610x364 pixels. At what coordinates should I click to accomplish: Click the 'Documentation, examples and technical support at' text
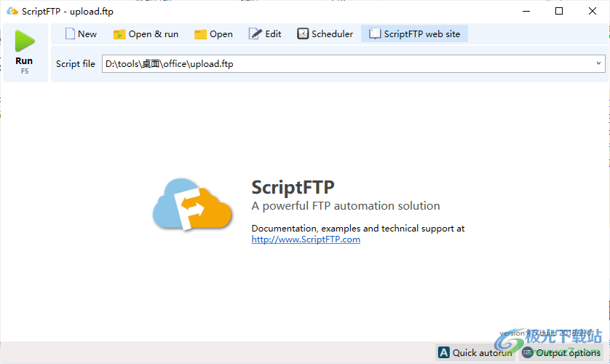coord(358,229)
